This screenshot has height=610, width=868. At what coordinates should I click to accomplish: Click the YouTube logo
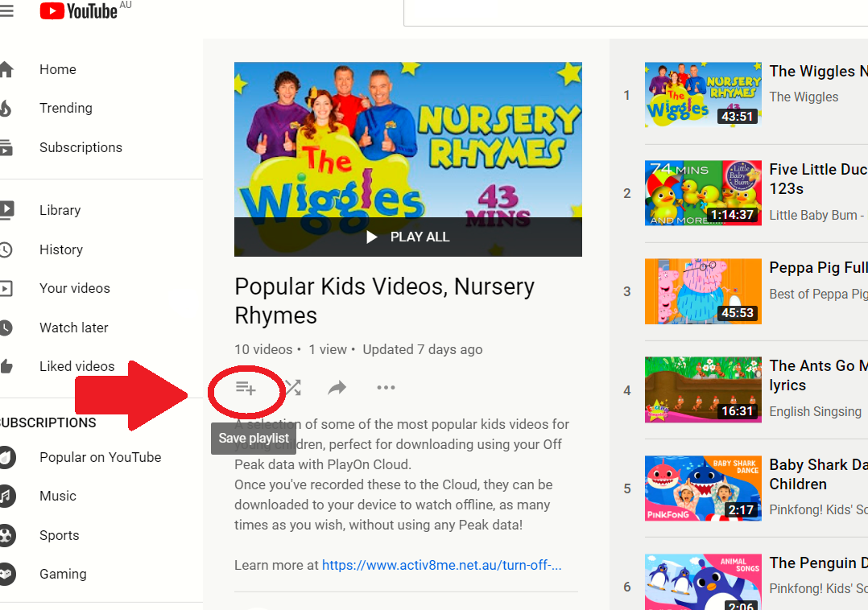[79, 11]
